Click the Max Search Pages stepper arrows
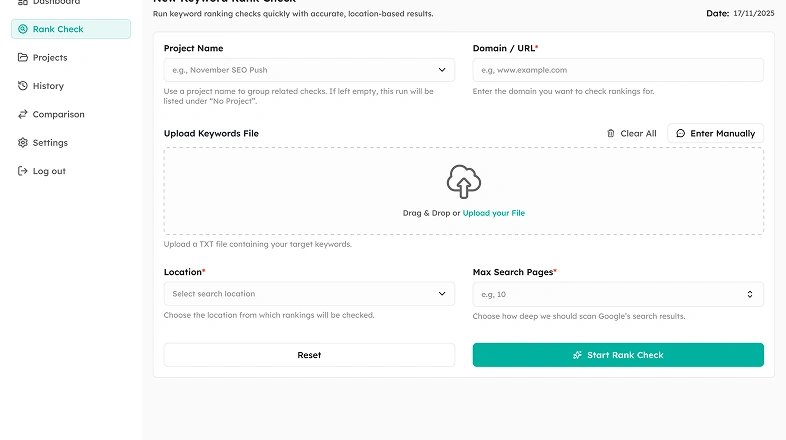 click(x=750, y=294)
